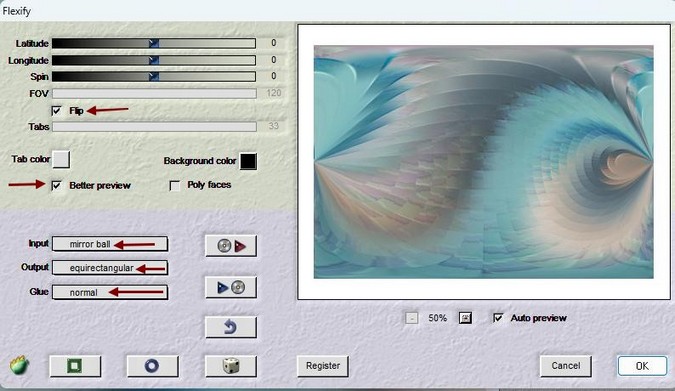Viewport: 675px width, 391px height.
Task: Uncheck the Flip checkbox
Action: (x=56, y=111)
